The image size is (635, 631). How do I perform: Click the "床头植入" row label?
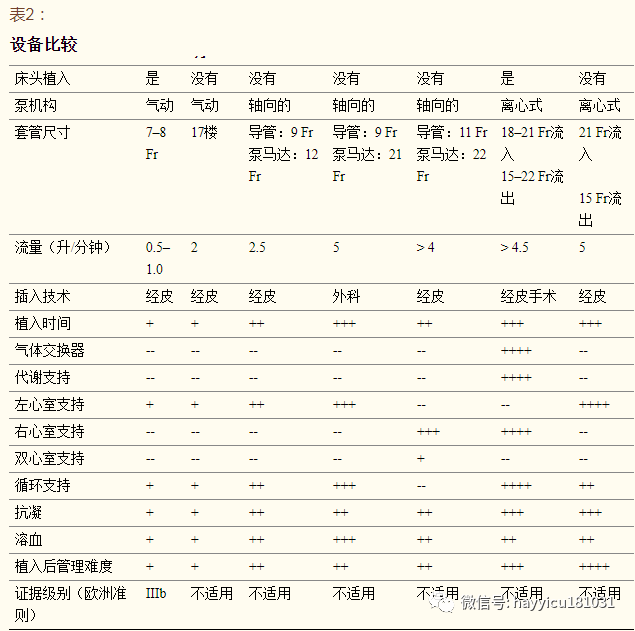tap(43, 79)
